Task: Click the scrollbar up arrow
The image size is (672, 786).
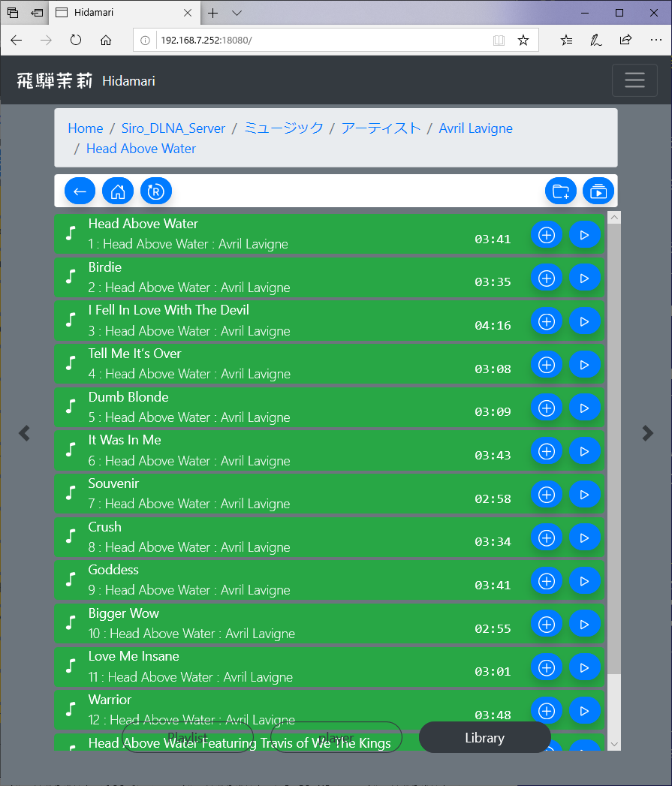Action: click(614, 218)
